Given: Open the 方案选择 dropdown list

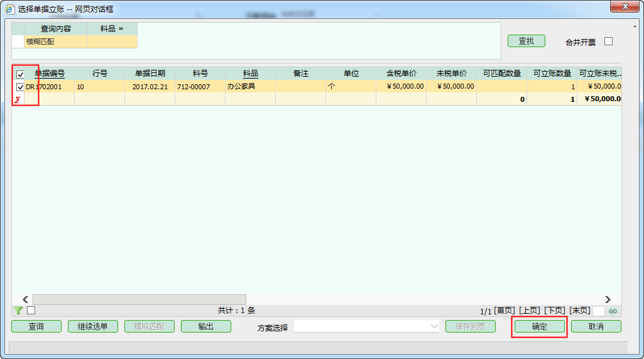Looking at the screenshot, I should click(x=434, y=326).
